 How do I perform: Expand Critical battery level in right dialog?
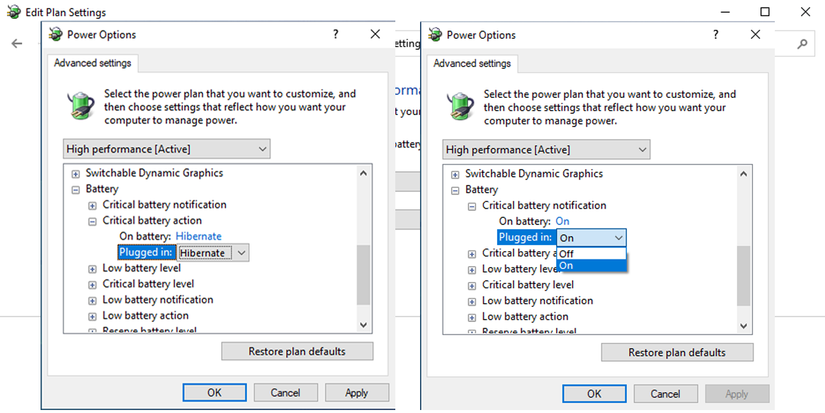tap(472, 286)
